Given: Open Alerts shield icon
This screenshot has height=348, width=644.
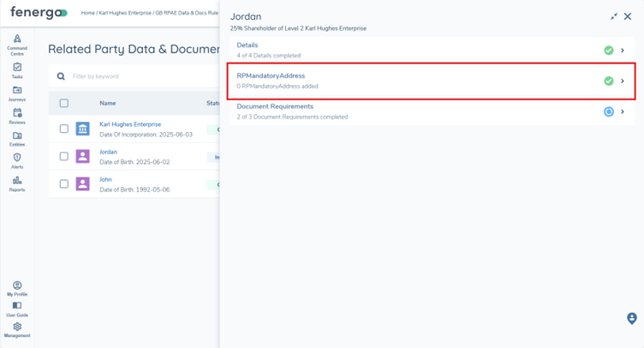Looking at the screenshot, I should click(x=17, y=160).
